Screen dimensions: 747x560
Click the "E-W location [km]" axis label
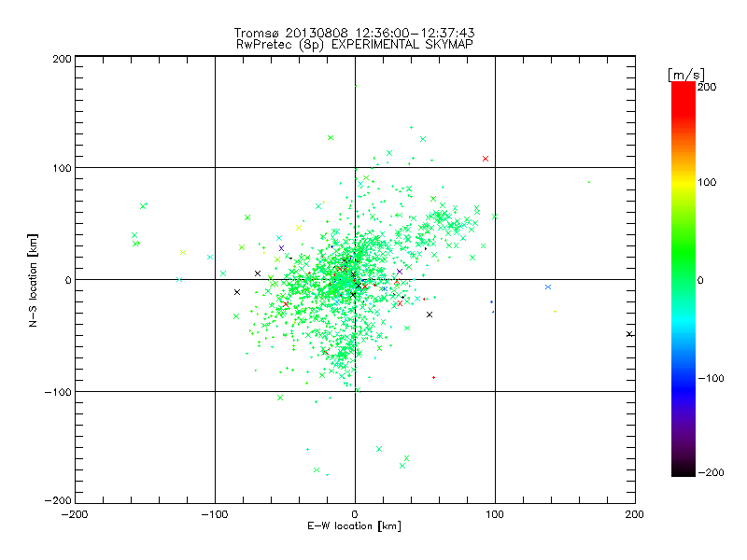click(x=354, y=526)
